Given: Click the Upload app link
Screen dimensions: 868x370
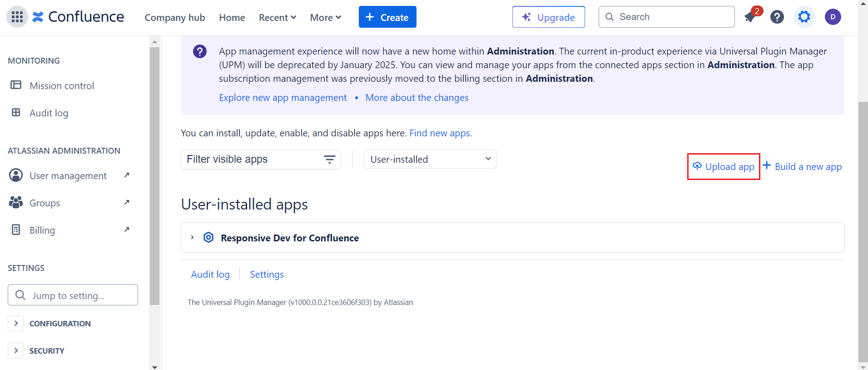Looking at the screenshot, I should pyautogui.click(x=724, y=166).
